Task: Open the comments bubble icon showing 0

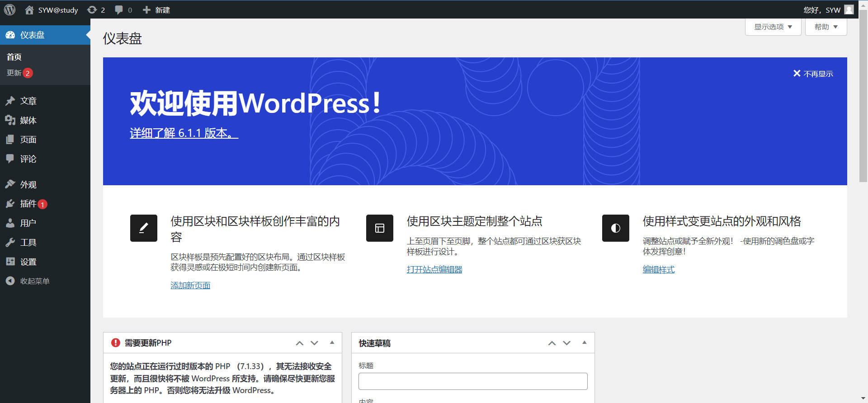Action: (123, 10)
